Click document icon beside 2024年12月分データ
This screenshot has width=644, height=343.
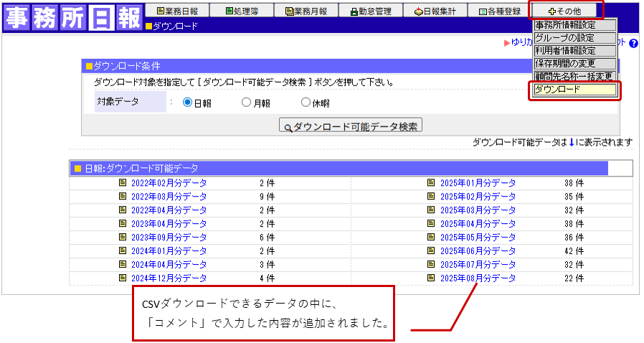123,277
